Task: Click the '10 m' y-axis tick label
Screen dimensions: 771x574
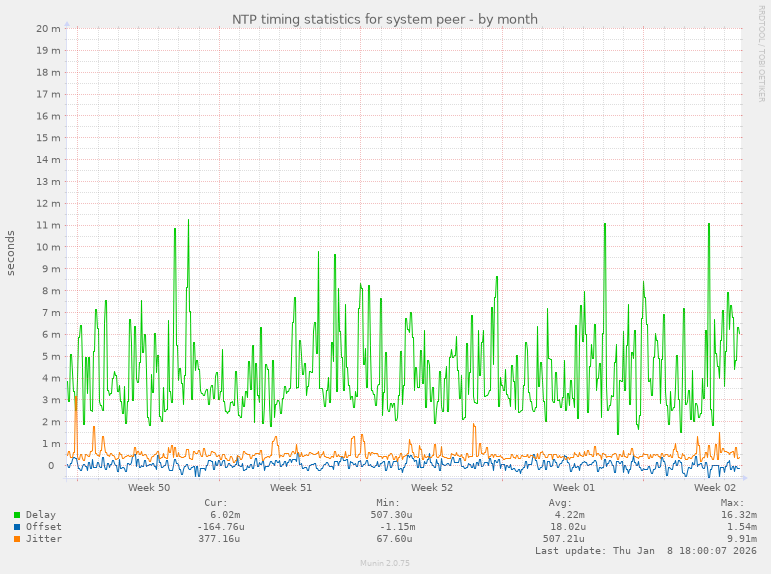Action: 48,247
